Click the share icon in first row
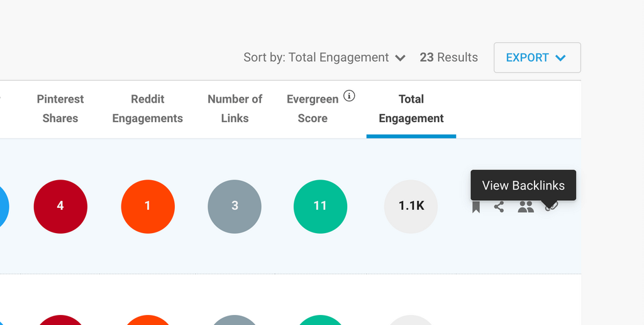 499,207
